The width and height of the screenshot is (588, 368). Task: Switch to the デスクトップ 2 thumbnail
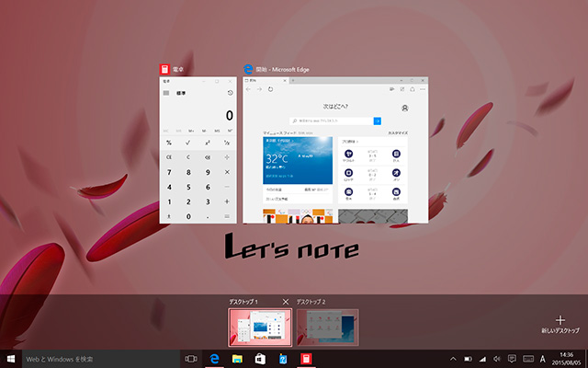[327, 328]
